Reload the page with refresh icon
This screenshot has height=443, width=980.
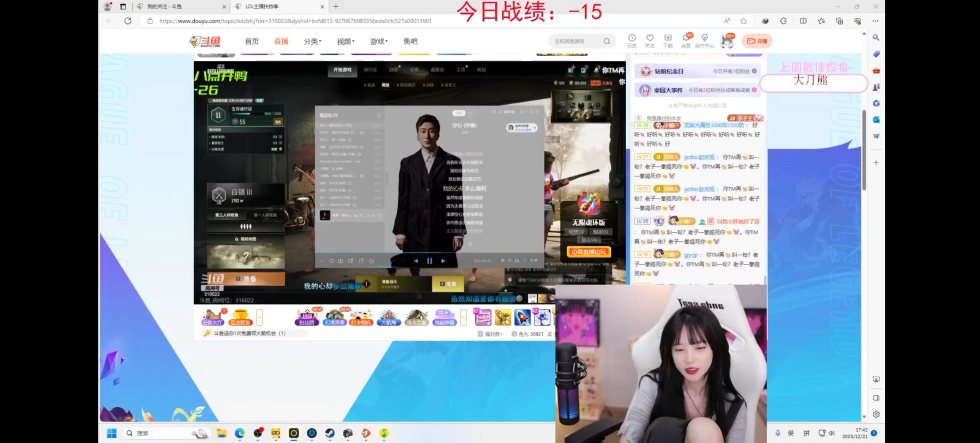pos(128,21)
